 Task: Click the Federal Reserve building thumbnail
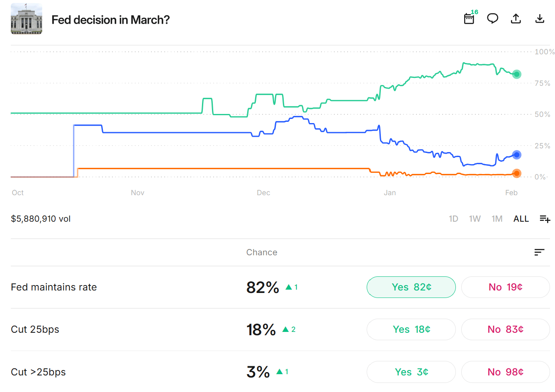27,19
